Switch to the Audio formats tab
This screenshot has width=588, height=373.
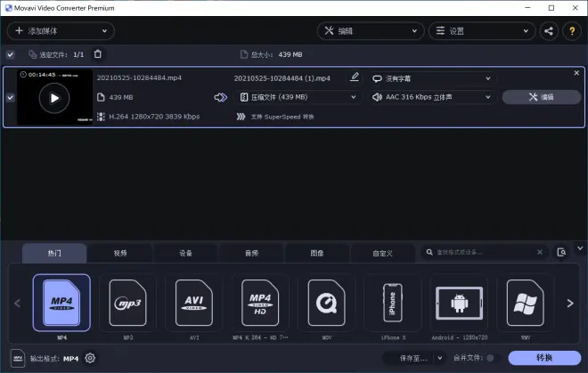pyautogui.click(x=251, y=254)
